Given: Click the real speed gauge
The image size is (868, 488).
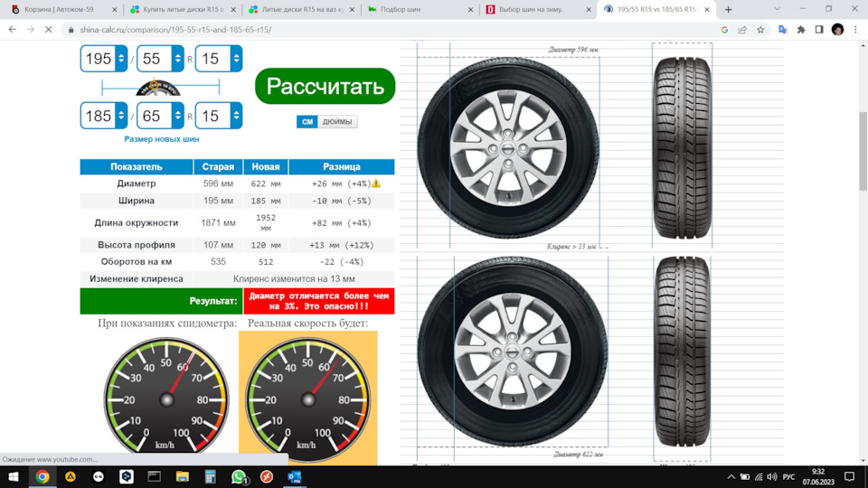Looking at the screenshot, I should pyautogui.click(x=307, y=399).
